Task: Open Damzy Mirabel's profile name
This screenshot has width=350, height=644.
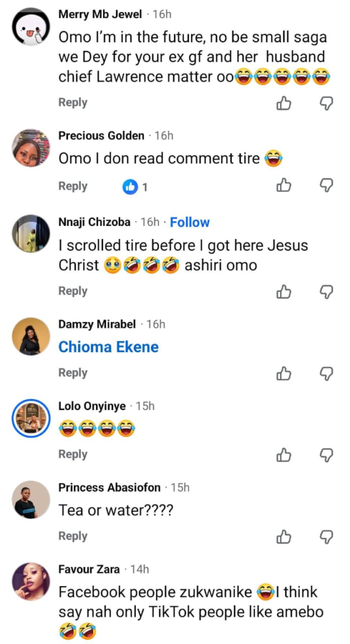Action: [97, 325]
